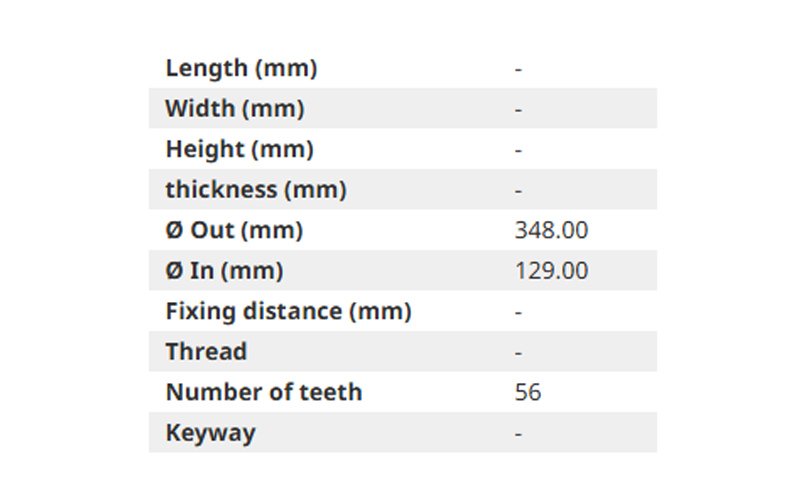
Task: Click the Number of teeth label
Action: pyautogui.click(x=264, y=392)
